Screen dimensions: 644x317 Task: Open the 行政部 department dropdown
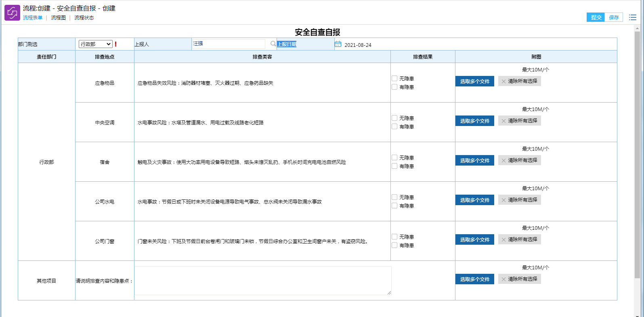95,44
